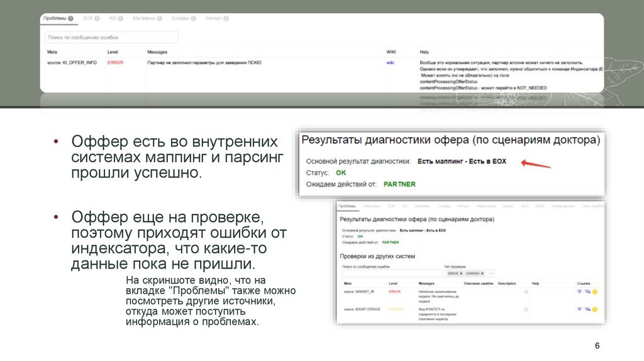This screenshot has height=361, width=644.
Task: Select Навигация tab in the lower screenshot
Action: [372, 206]
